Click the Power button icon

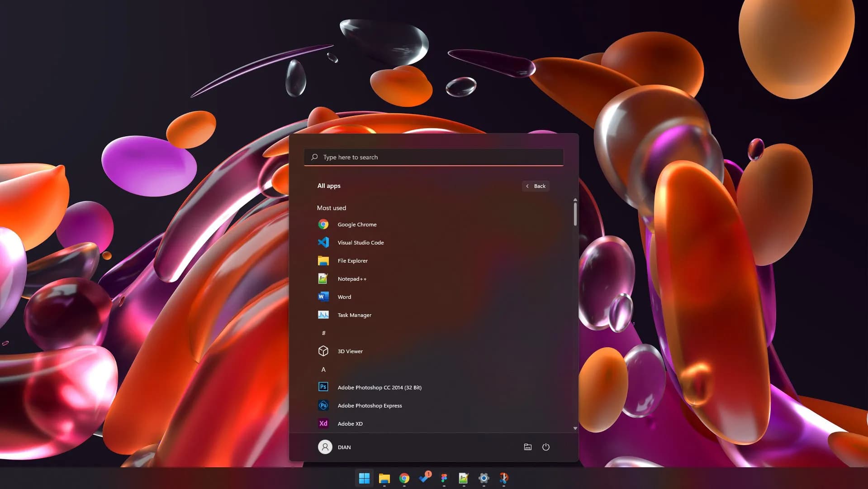tap(545, 447)
